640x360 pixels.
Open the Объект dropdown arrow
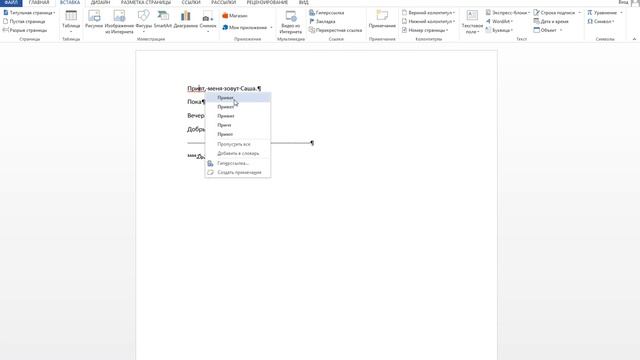pos(561,30)
